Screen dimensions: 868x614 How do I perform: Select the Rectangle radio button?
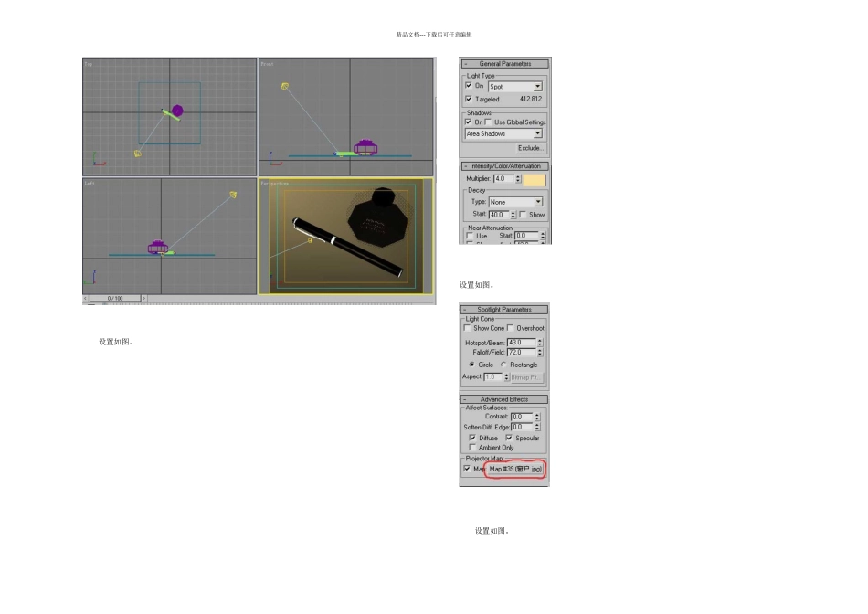[503, 365]
